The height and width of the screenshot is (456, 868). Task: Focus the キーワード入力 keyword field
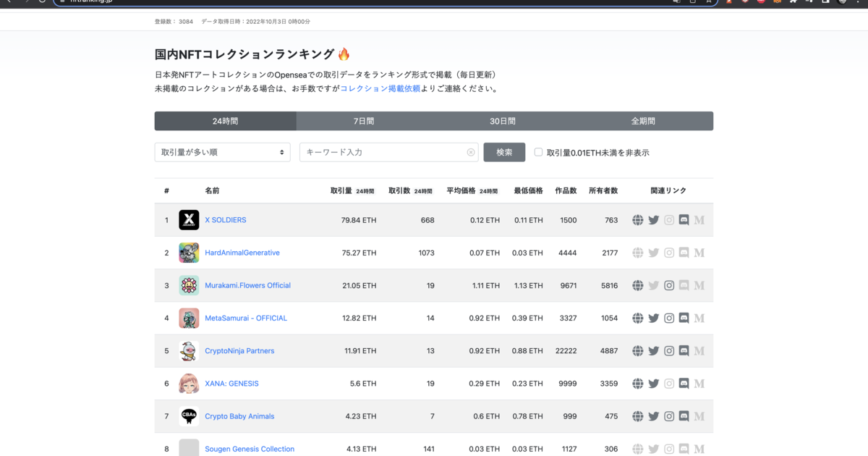(389, 152)
